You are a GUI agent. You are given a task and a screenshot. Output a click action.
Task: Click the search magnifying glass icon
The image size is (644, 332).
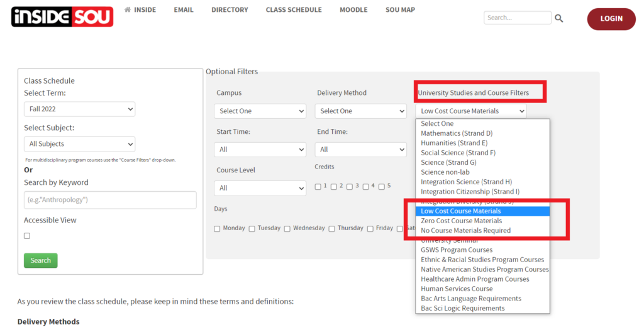(558, 18)
